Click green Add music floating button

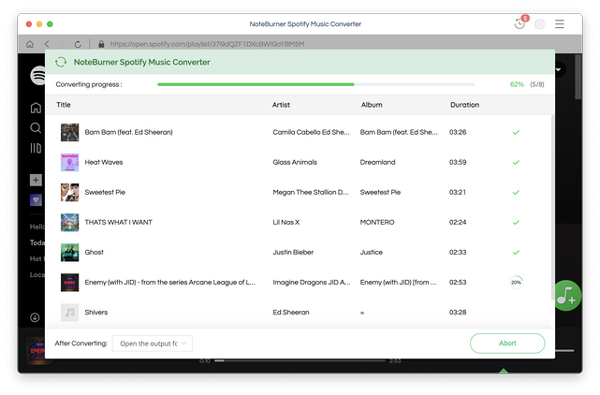tap(567, 295)
